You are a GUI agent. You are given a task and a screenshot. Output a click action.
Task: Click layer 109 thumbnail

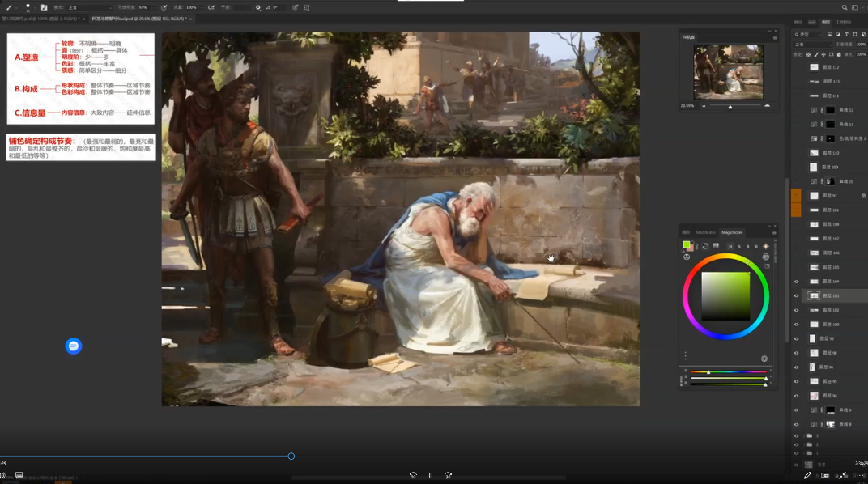[x=814, y=167]
